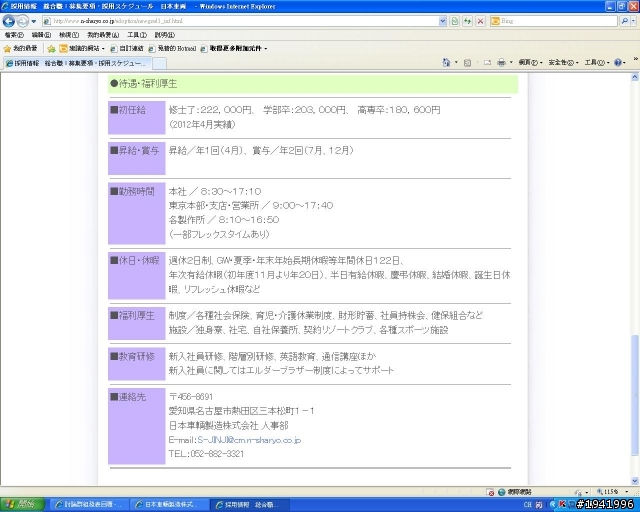Click the Print icon

coord(501,62)
